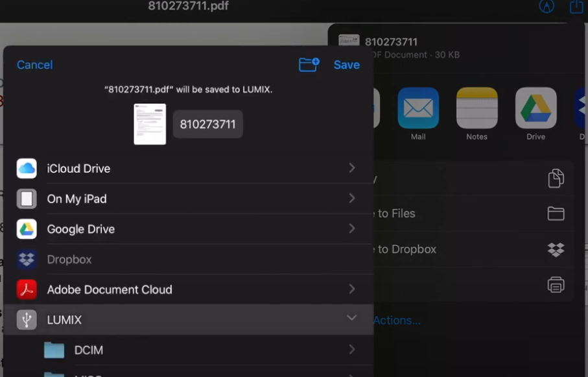The image size is (588, 377).
Task: Collapse the LUMIX location chevron
Action: click(351, 318)
